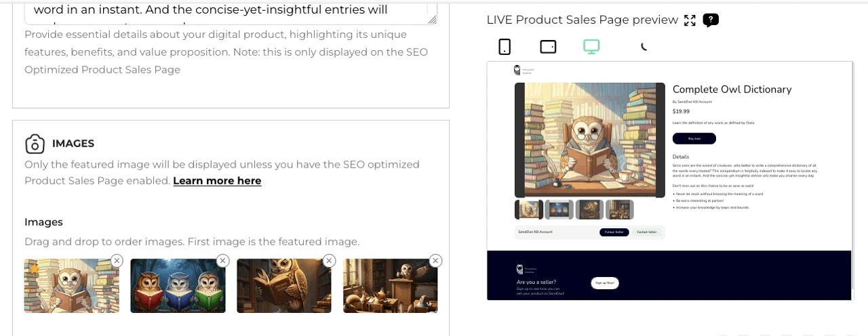This screenshot has height=336, width=868.
Task: Open the Learn more here link
Action: [x=217, y=181]
